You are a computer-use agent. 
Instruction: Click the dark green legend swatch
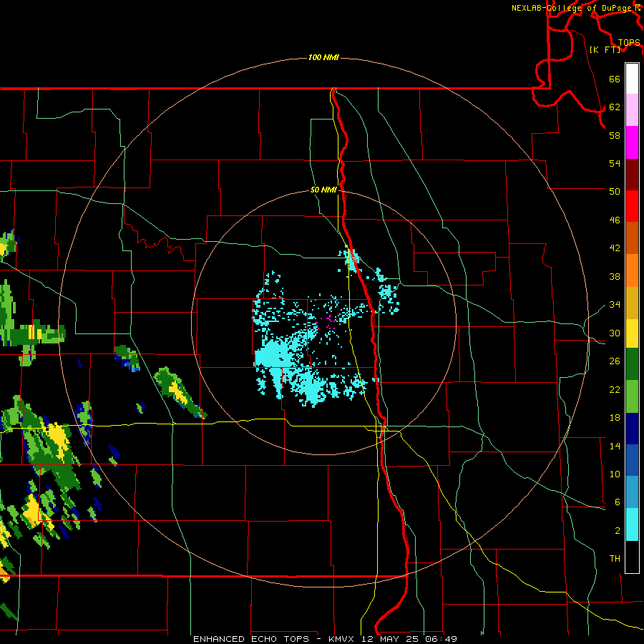(632, 364)
